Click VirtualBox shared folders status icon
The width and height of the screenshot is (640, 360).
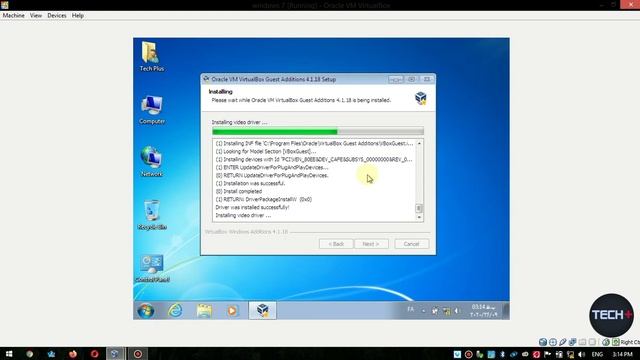click(x=582, y=342)
